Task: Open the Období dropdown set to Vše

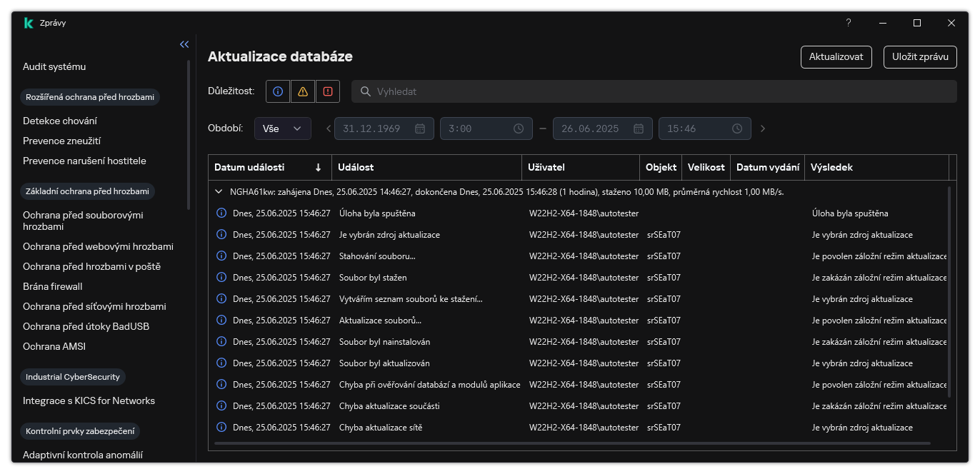Action: 282,128
